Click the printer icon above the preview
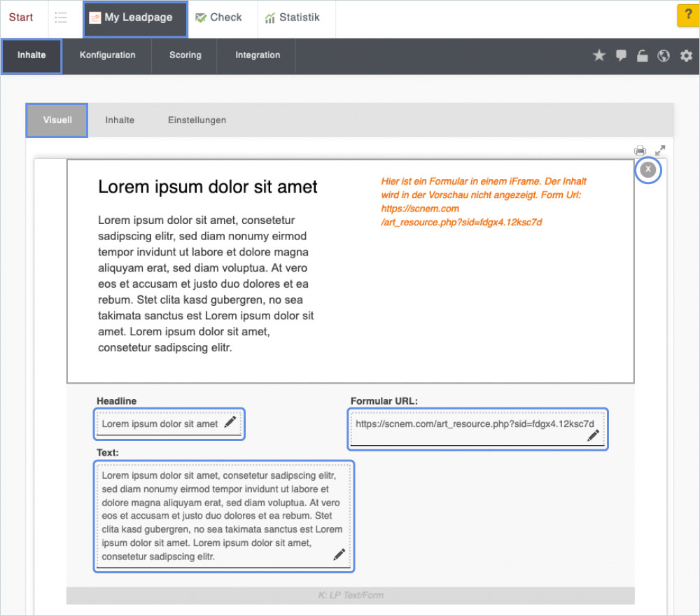This screenshot has height=616, width=700. tap(640, 150)
